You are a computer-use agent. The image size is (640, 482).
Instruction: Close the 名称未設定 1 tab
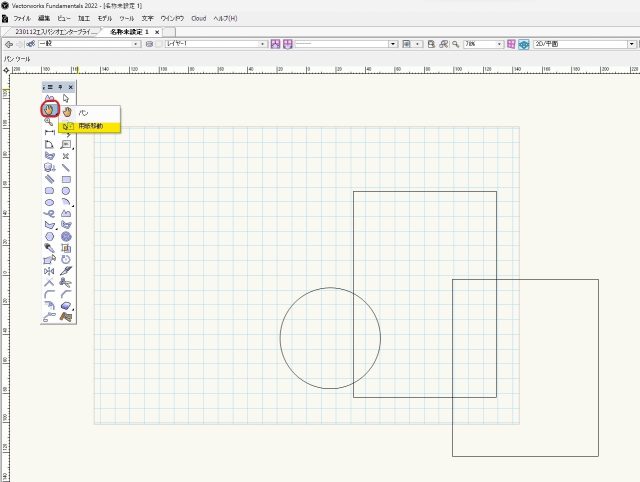(x=157, y=32)
